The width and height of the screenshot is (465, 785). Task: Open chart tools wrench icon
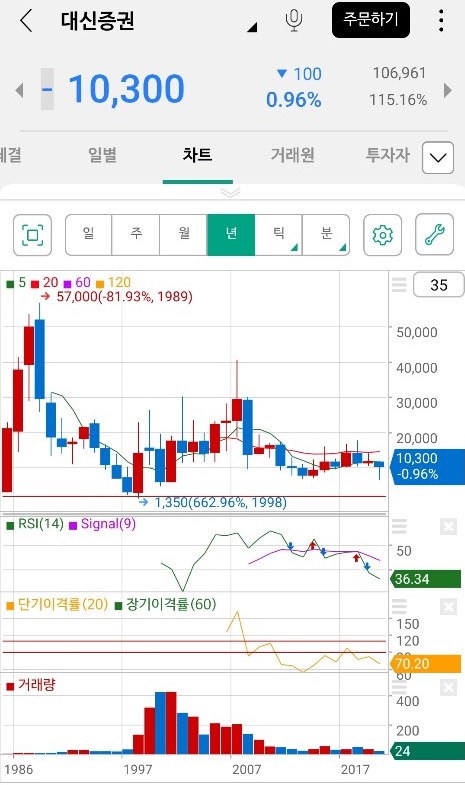tap(434, 235)
